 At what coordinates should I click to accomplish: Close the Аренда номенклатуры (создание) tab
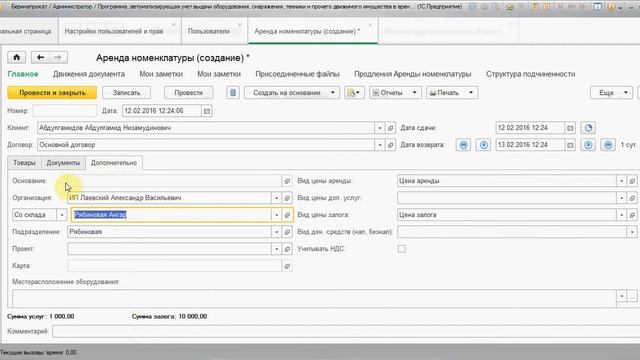(370, 25)
